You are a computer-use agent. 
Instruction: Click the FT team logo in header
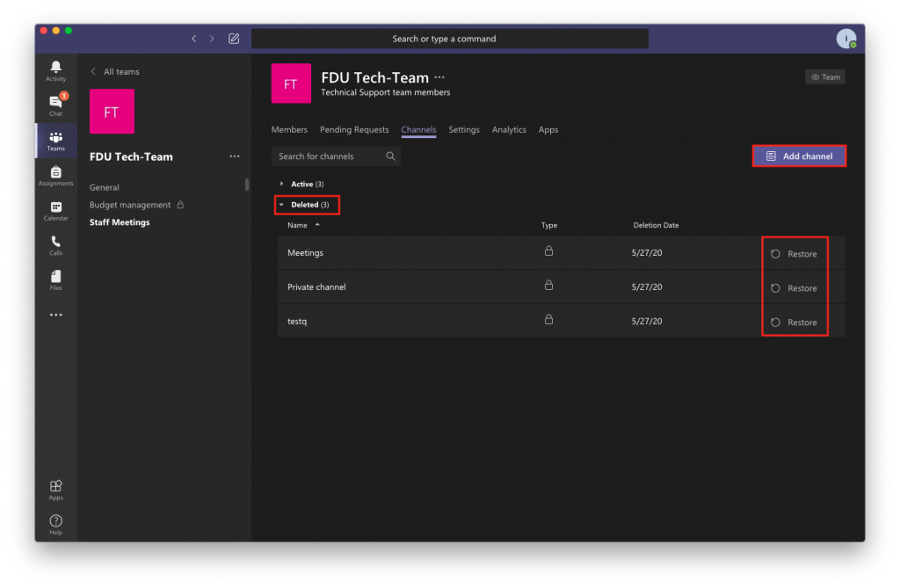pos(291,83)
